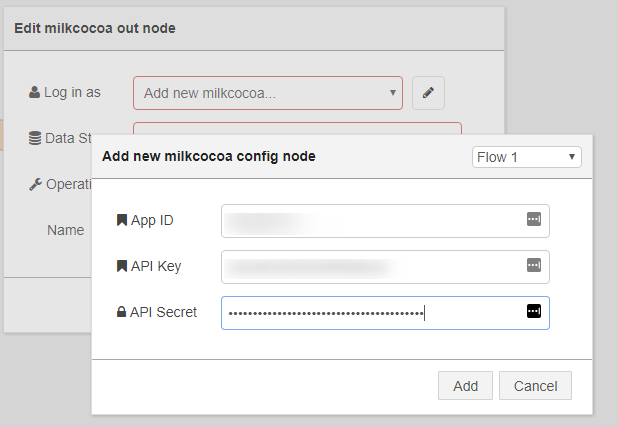
Task: Click the key manager icon in API Secret field
Action: point(533,312)
